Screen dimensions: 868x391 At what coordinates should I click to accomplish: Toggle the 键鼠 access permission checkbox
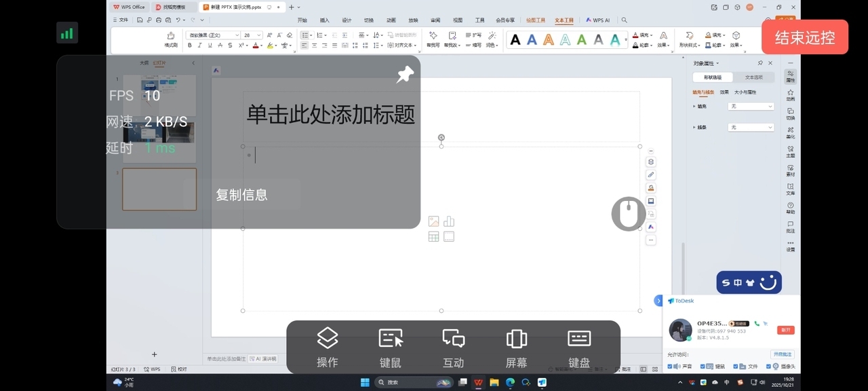click(703, 367)
